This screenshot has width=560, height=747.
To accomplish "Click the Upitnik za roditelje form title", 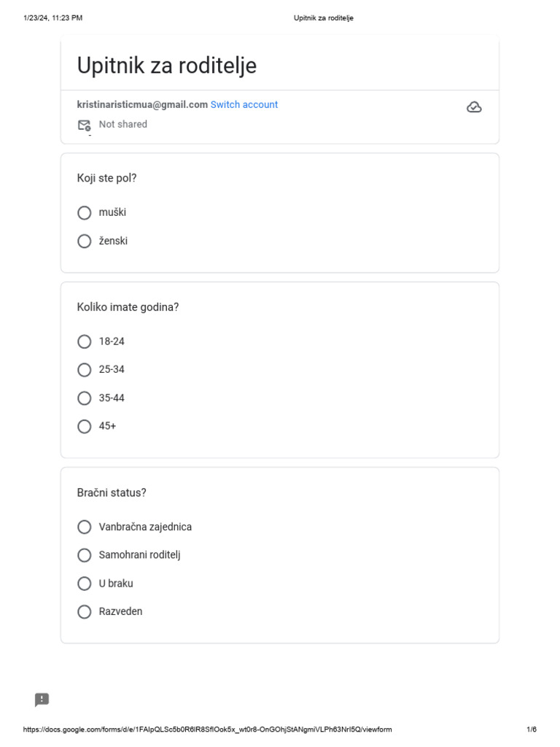I will pos(167,66).
